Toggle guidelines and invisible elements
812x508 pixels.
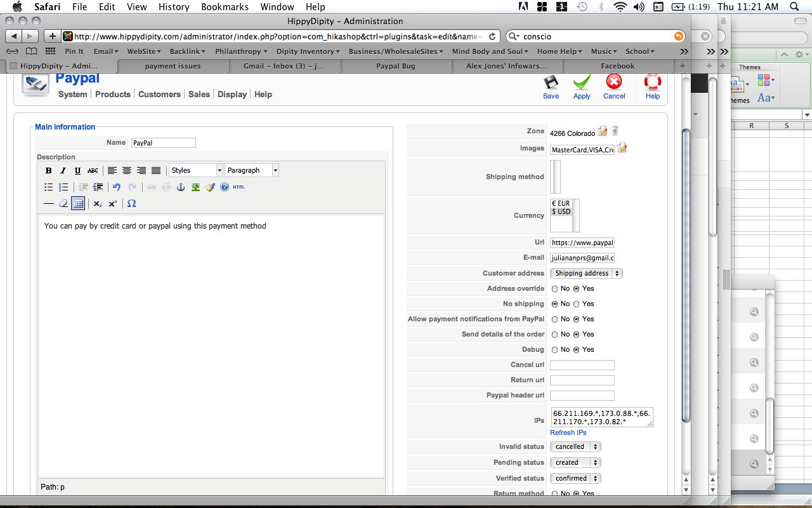(x=78, y=203)
